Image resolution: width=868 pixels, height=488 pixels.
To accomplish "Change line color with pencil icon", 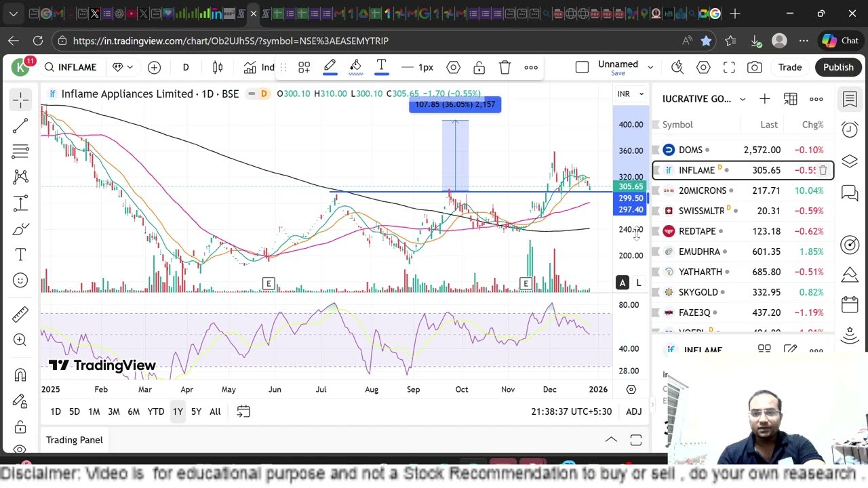I will click(330, 67).
